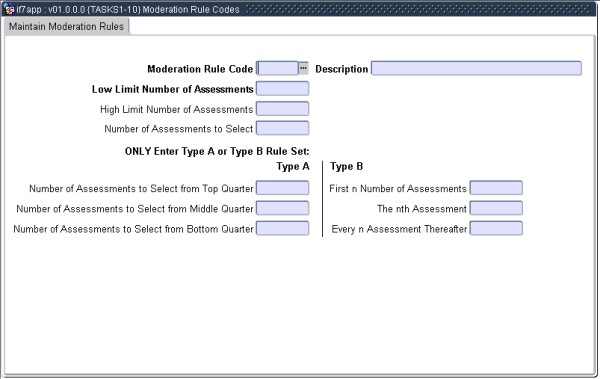
Task: Click the application icon in title bar
Action: 8,9
